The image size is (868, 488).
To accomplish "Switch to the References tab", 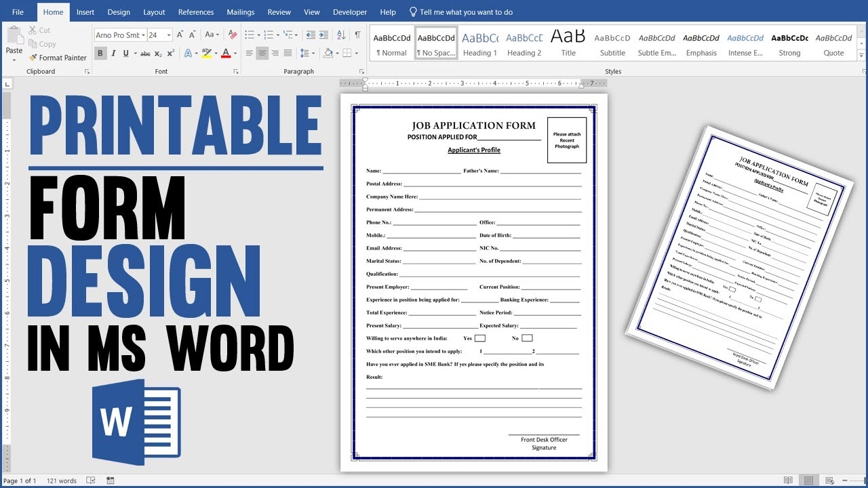I will [x=196, y=12].
